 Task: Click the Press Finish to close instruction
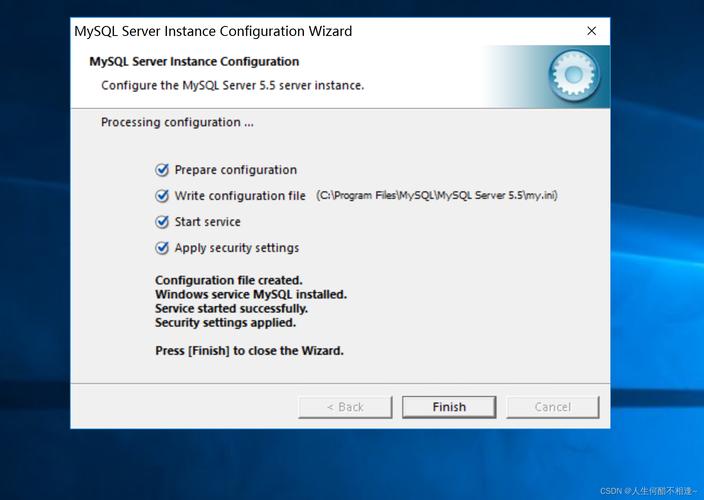click(x=249, y=351)
